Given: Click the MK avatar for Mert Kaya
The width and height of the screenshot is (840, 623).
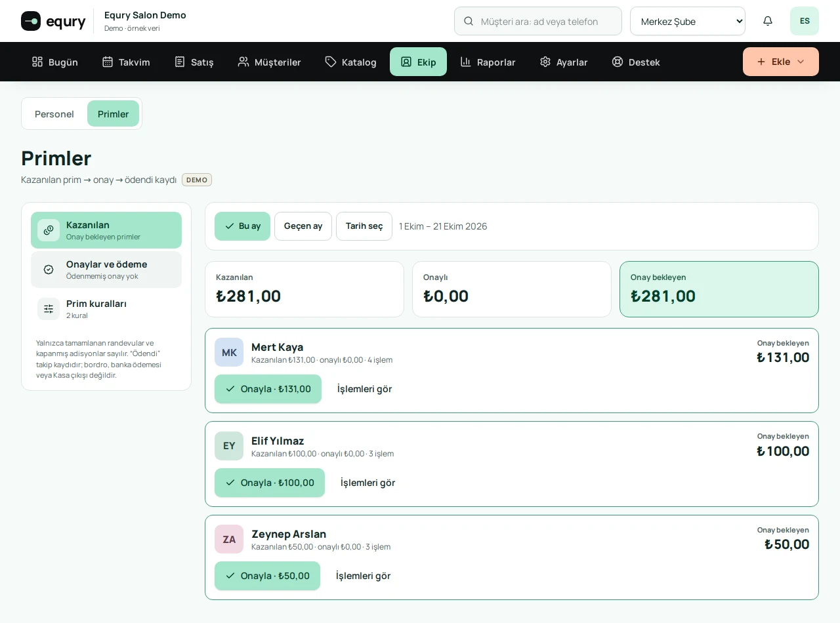Looking at the screenshot, I should (x=229, y=352).
